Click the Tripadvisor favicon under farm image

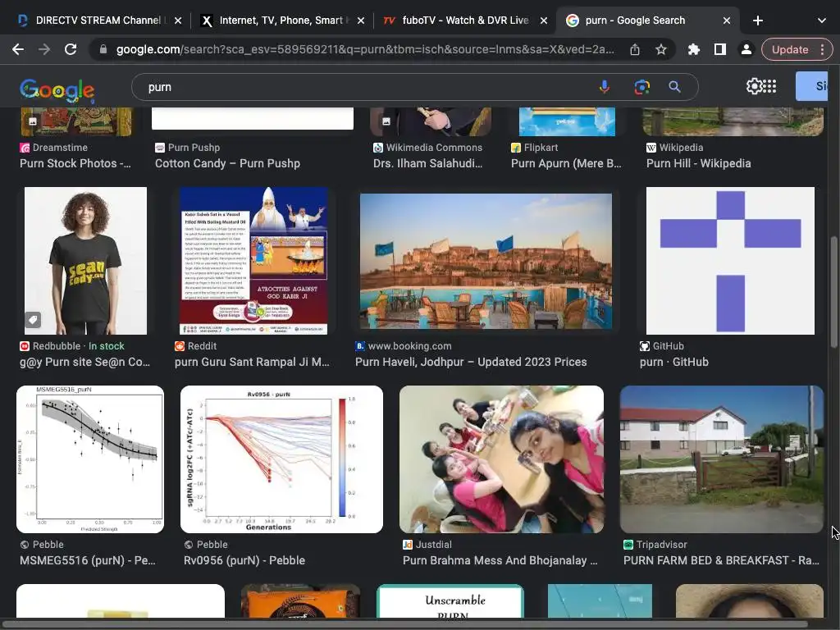[x=628, y=545]
